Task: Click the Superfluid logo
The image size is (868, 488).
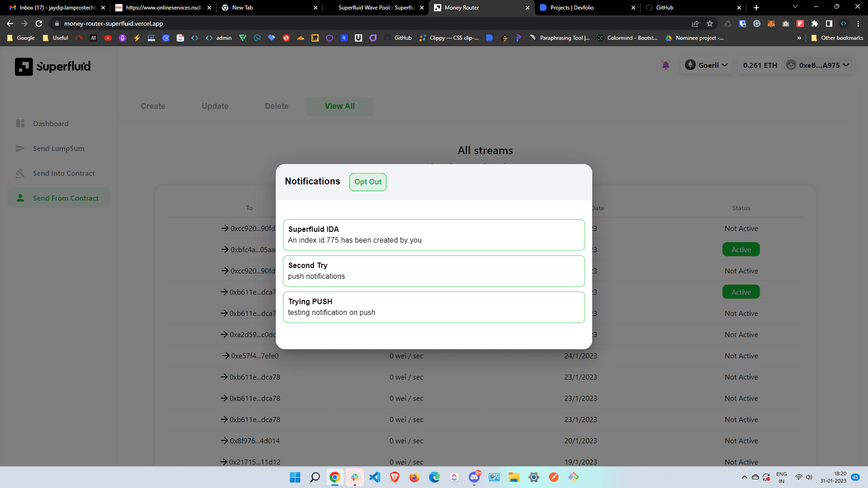Action: coord(53,66)
